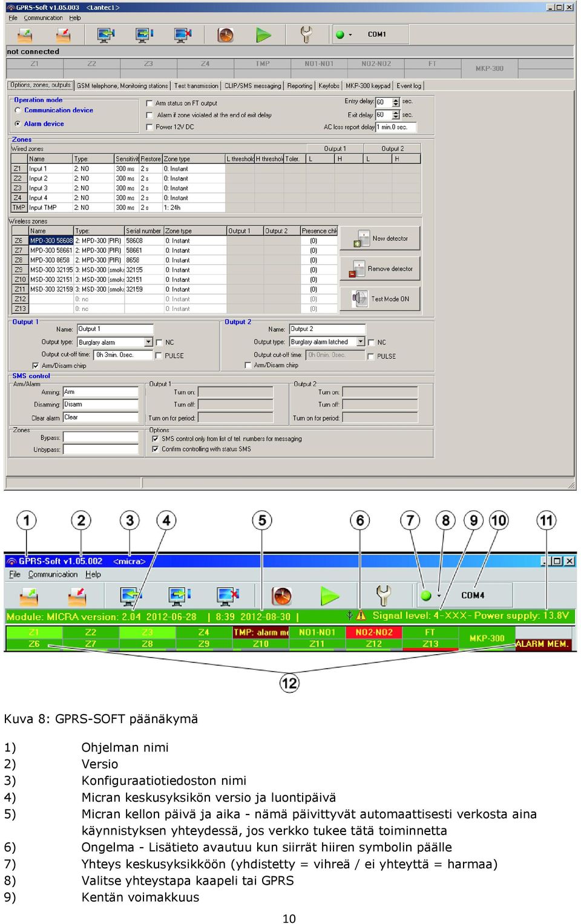Screen dimensions: 581x924
Task: Click AC loss report delay field
Action: click(396, 127)
